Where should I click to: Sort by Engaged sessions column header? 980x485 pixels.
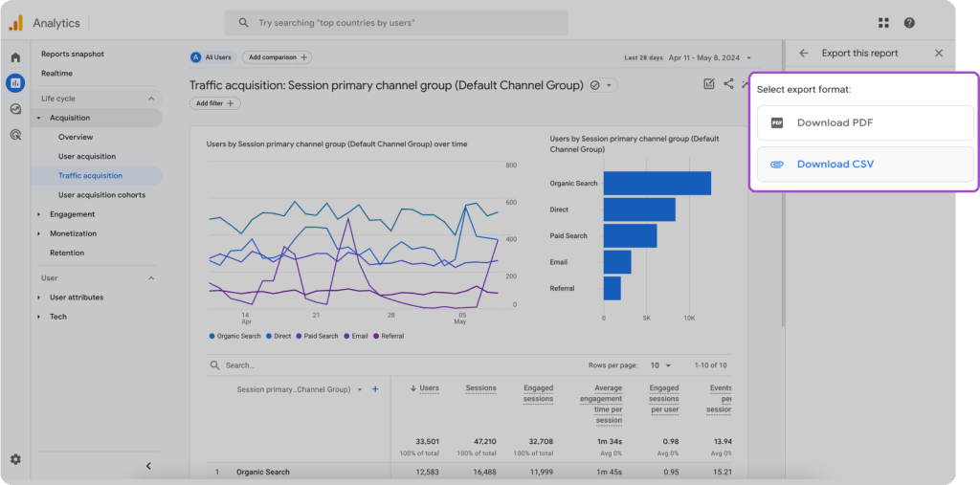(x=538, y=393)
